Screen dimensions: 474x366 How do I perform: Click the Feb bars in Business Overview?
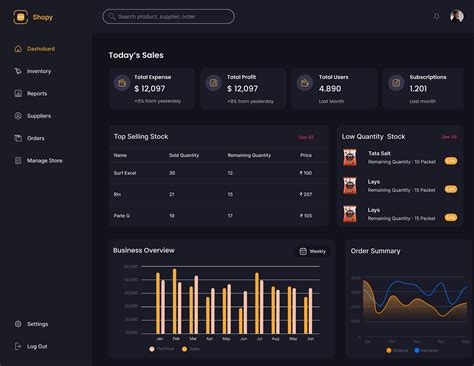177,301
